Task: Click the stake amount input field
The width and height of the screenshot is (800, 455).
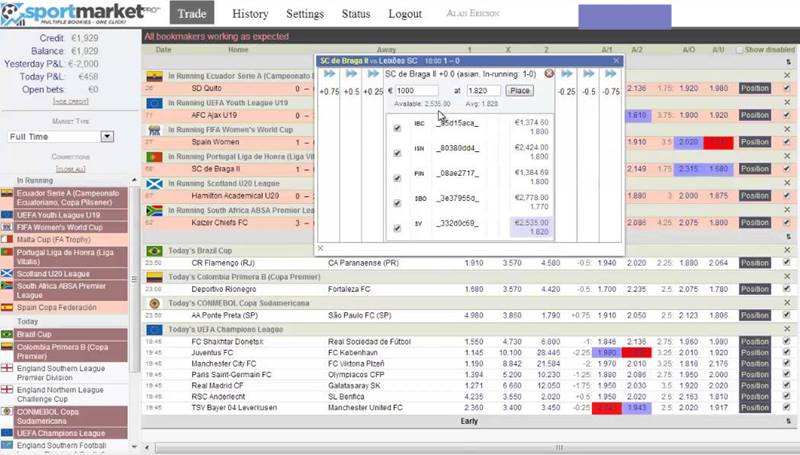Action: click(418, 90)
